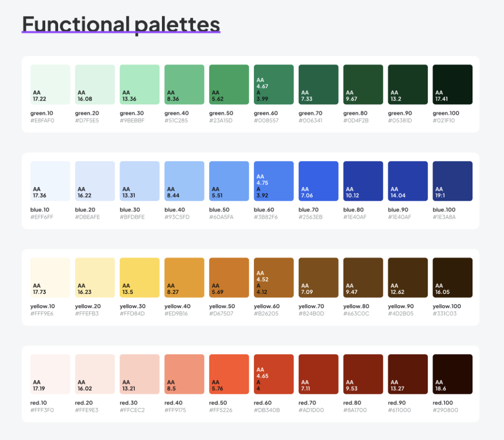This screenshot has width=504, height=440.
Task: Click the yellow.10 swatch
Action: tap(50, 278)
